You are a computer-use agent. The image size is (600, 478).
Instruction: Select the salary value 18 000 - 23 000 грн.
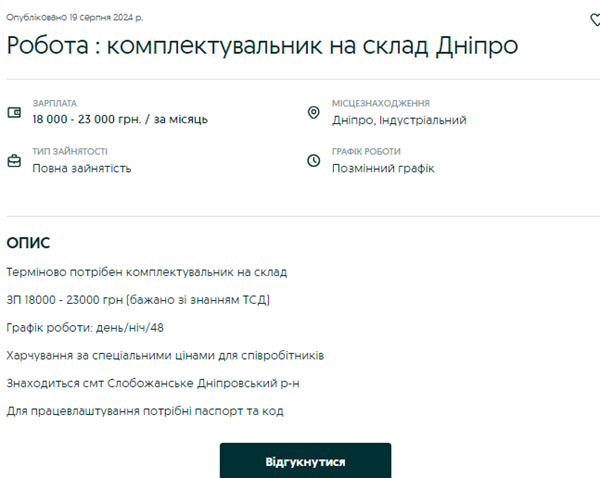[x=120, y=120]
